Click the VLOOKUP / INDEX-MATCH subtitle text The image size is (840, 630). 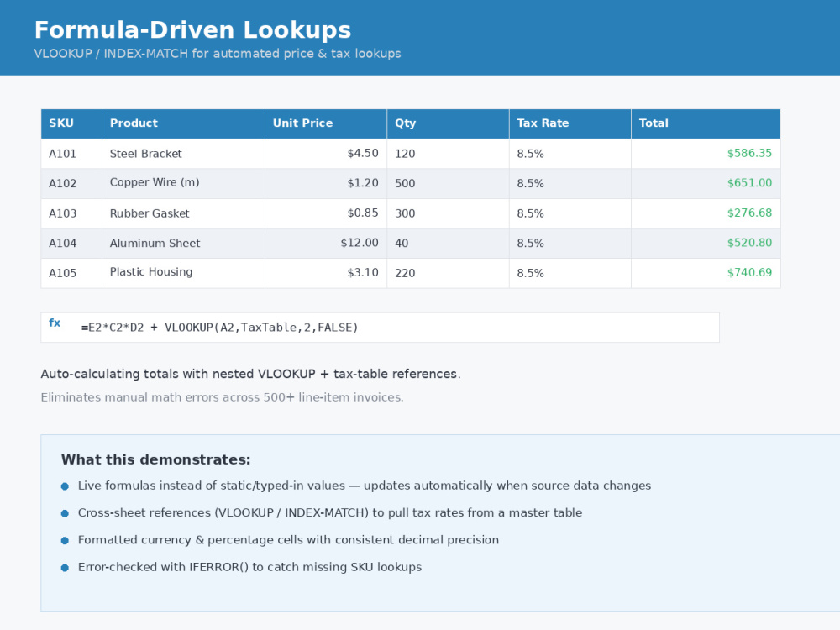coord(218,54)
